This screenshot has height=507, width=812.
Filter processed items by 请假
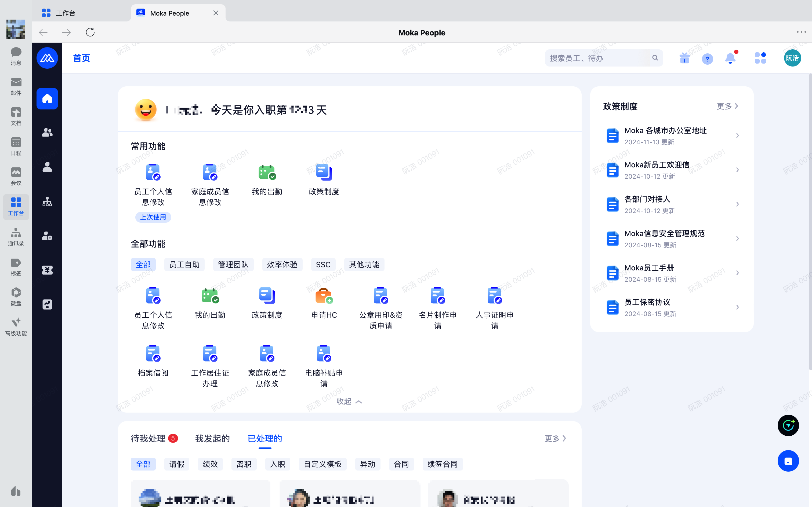(x=176, y=464)
